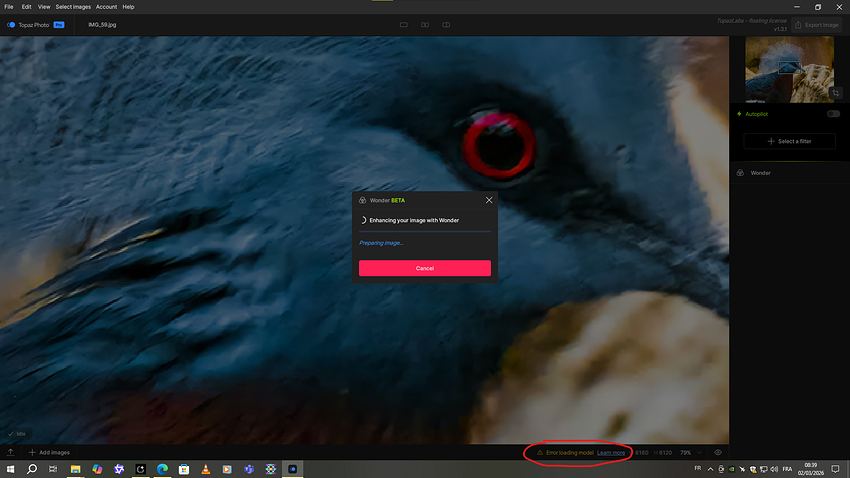
Task: Toggle the Autopilot switch
Action: [x=832, y=114]
